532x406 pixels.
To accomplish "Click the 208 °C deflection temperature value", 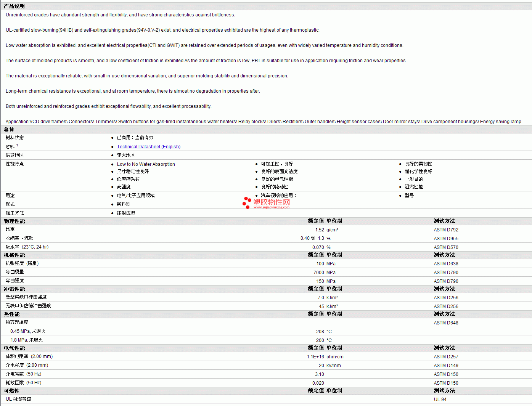I will 324,332.
